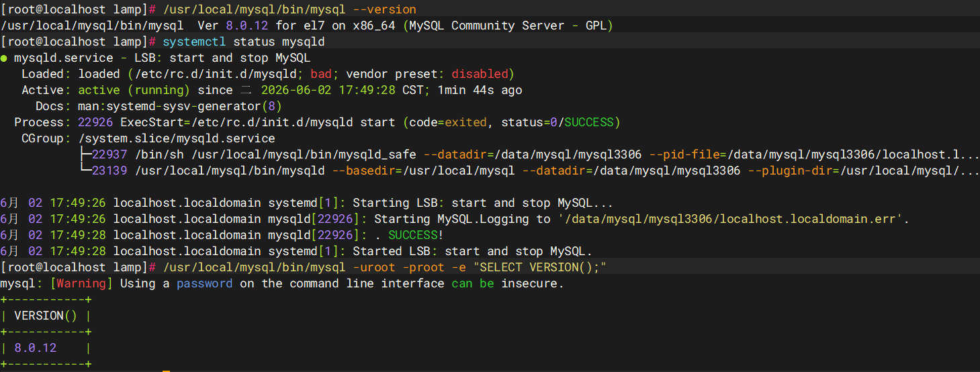Click the '--basedir=/usr/local/mysql' argument

pos(423,171)
